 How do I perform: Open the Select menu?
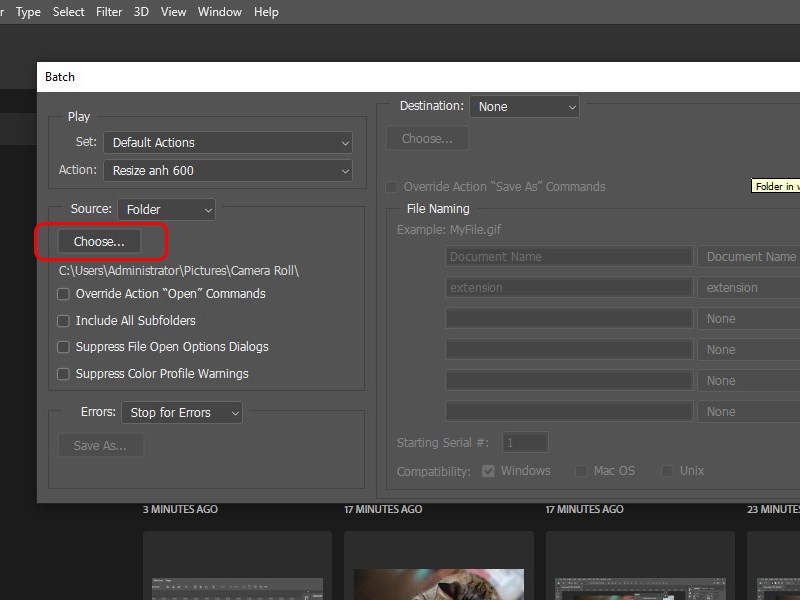coord(69,12)
